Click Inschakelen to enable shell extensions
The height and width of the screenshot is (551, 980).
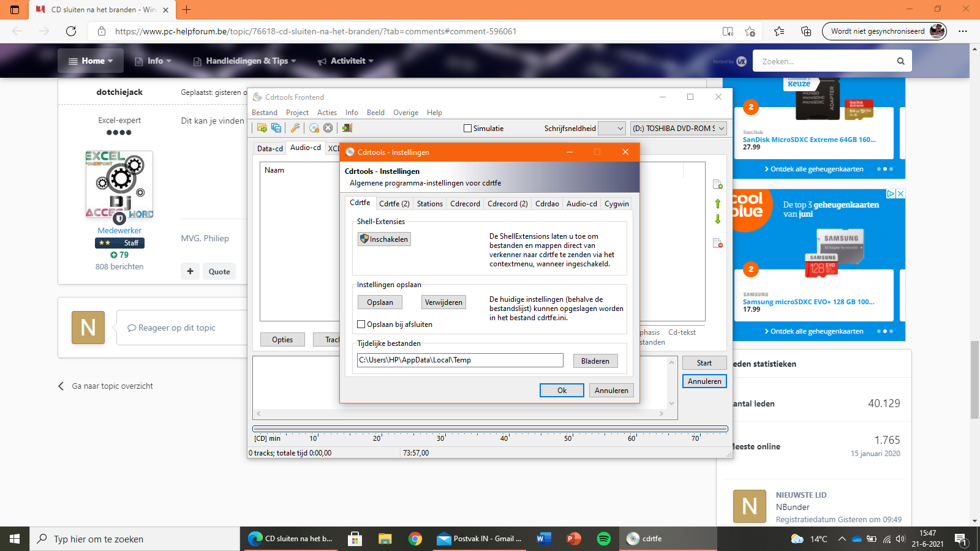point(384,239)
